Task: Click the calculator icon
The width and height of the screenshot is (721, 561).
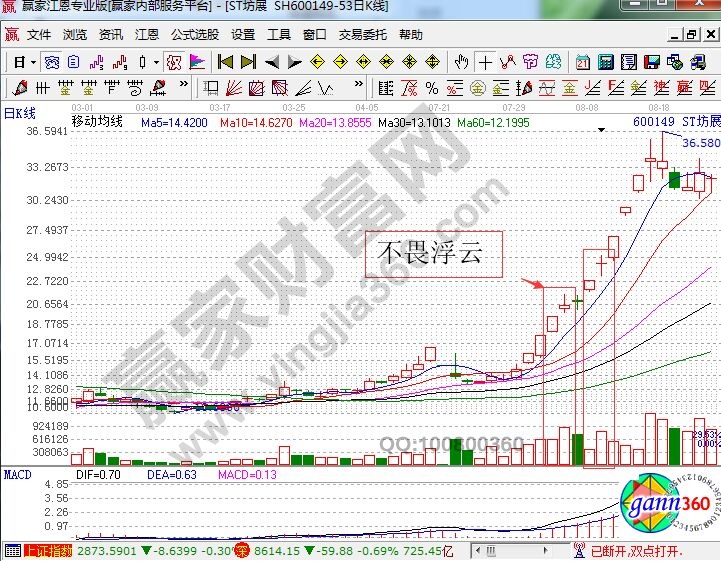Action: coord(605,62)
